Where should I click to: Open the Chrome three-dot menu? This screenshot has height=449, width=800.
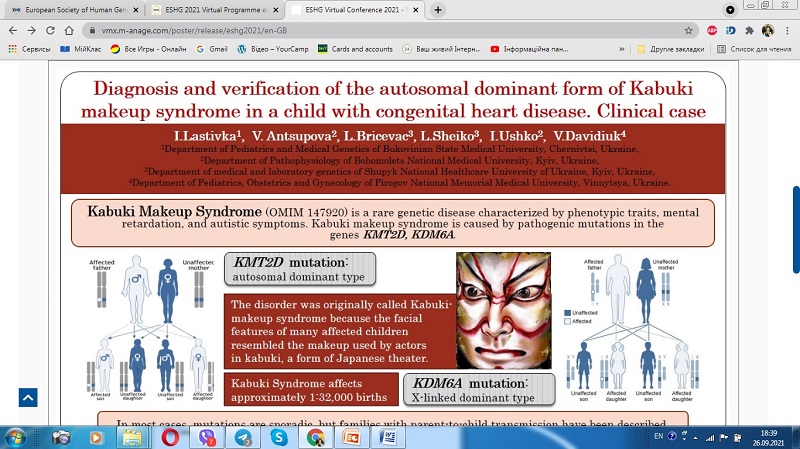(787, 30)
